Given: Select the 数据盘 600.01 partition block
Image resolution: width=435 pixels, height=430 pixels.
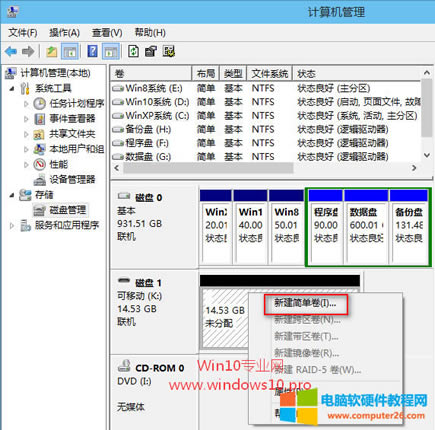Looking at the screenshot, I should click(x=366, y=228).
